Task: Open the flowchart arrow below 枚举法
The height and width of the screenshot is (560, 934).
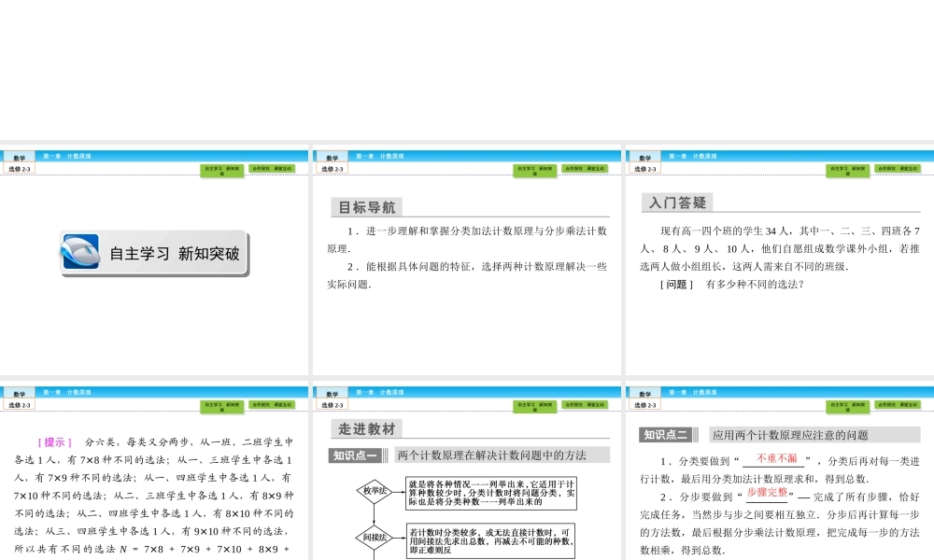Action: coord(375,515)
